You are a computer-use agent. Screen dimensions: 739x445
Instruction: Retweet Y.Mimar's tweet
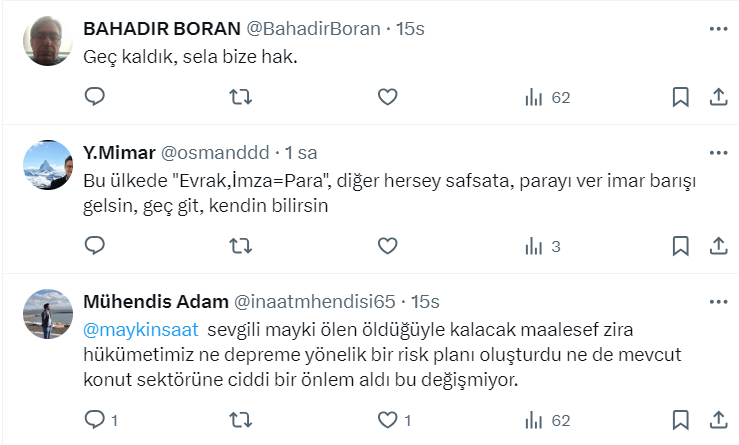241,245
